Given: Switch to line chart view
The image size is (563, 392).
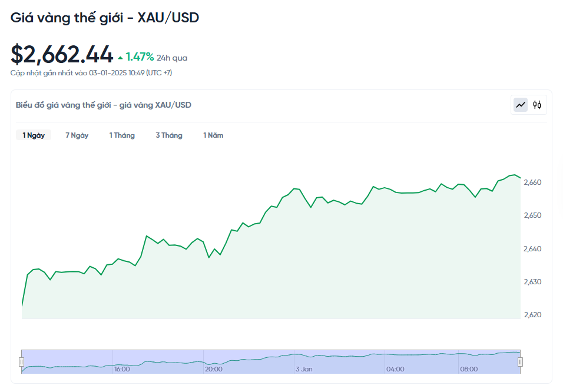Looking at the screenshot, I should [x=521, y=105].
